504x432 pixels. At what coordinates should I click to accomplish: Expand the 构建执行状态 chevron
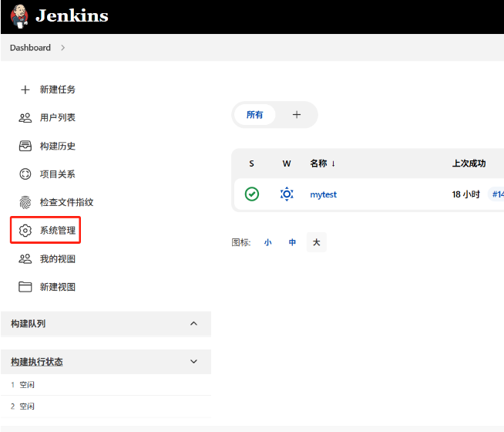coord(194,362)
